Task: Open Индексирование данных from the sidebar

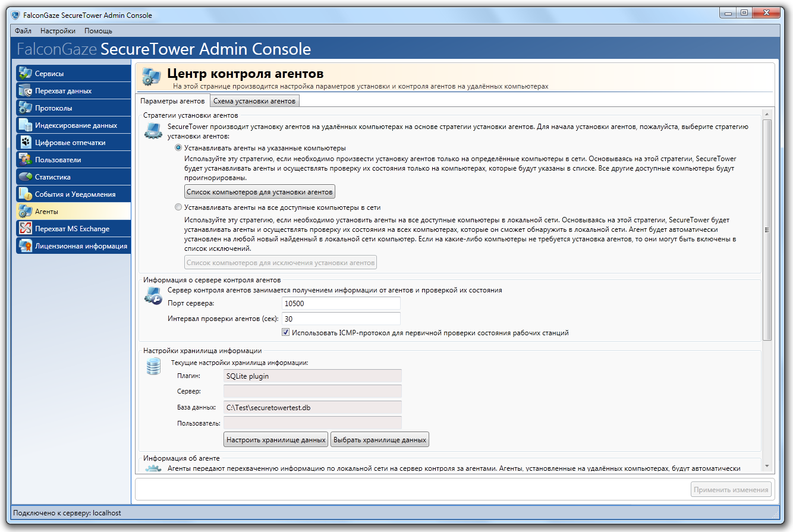Action: point(74,125)
